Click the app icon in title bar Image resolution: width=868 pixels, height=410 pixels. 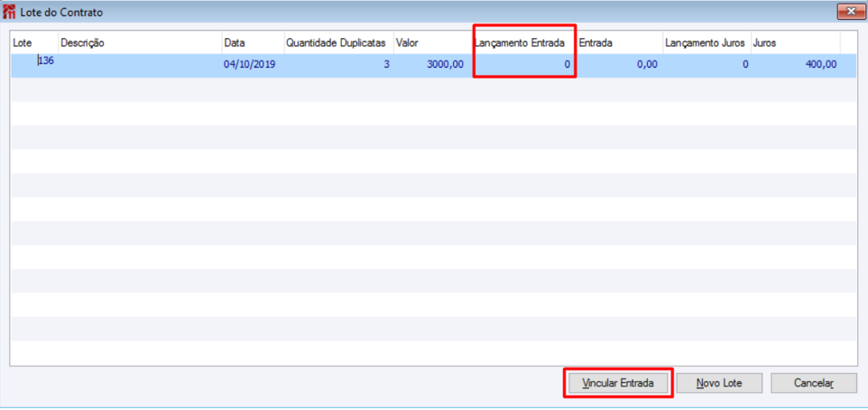pyautogui.click(x=9, y=12)
